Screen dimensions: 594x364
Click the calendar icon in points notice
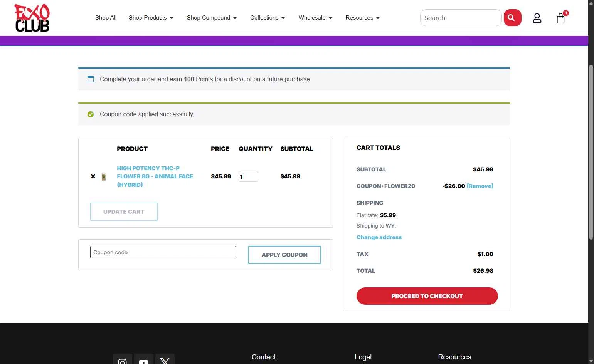(x=91, y=79)
